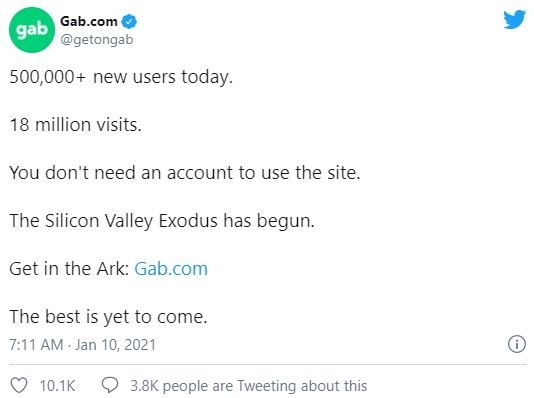This screenshot has width=534, height=398.
Task: Follow the blue Gab.com link in the tweet
Action: (x=171, y=269)
